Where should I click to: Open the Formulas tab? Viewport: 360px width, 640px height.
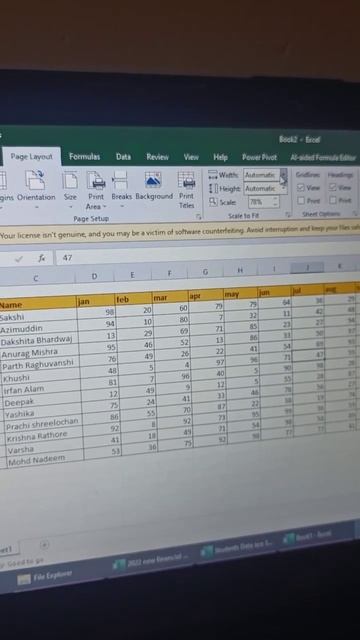84,156
